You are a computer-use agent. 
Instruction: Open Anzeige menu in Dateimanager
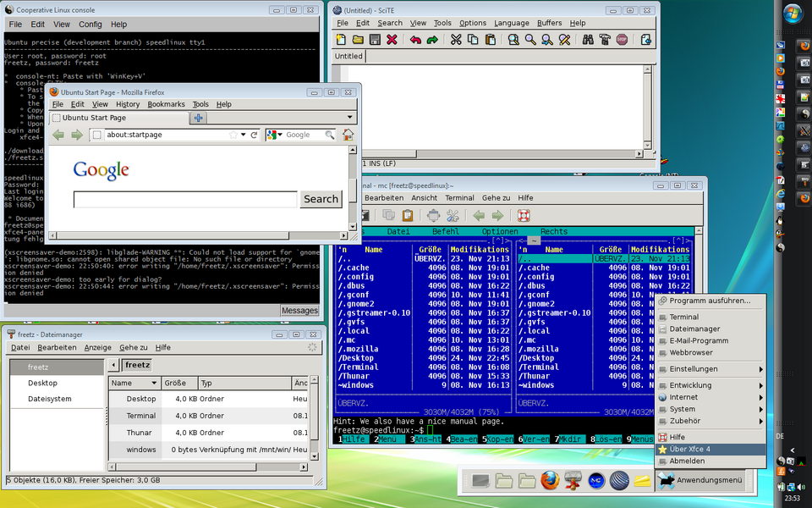(98, 347)
